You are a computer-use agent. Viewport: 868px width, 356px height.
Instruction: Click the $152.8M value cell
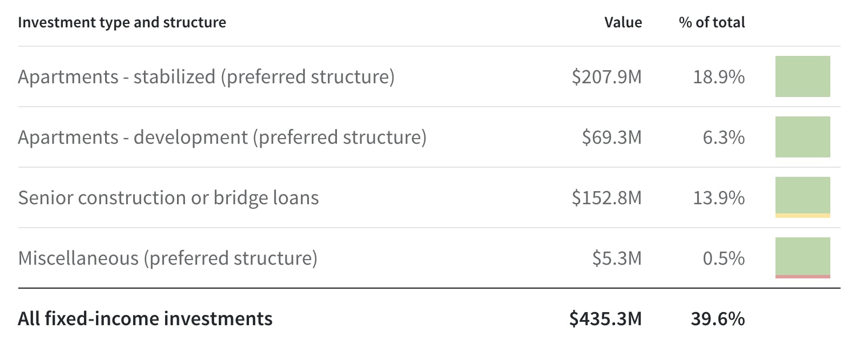coord(606,197)
